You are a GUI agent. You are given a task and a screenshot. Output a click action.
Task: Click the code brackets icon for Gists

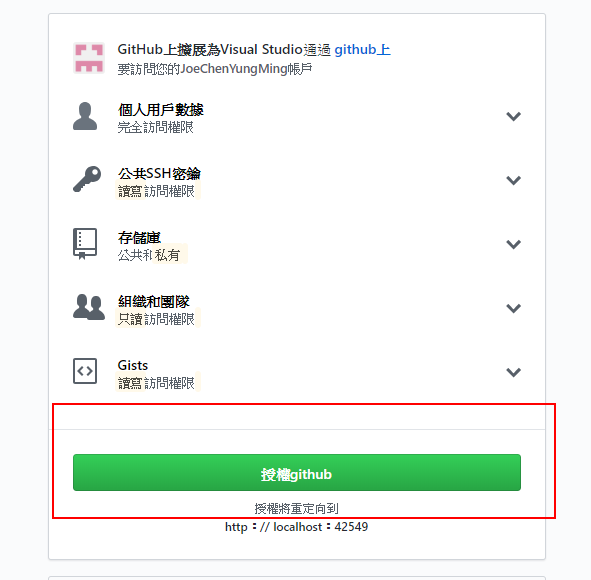85,371
